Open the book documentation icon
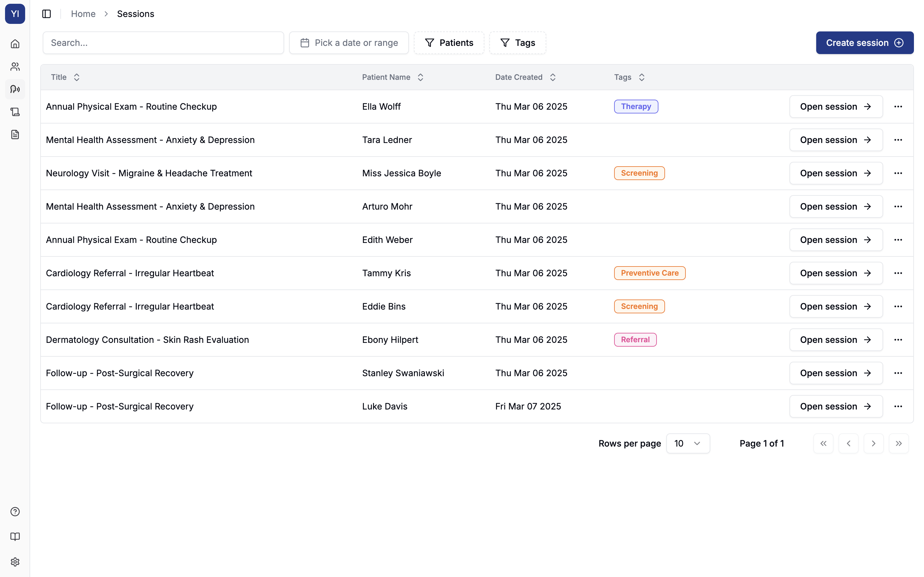 pyautogui.click(x=15, y=536)
